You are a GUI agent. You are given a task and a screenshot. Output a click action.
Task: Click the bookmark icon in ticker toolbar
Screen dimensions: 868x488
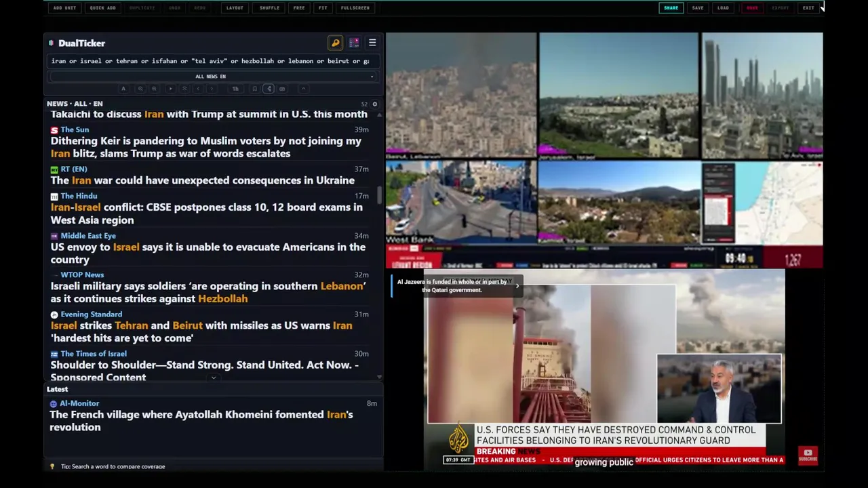point(255,89)
